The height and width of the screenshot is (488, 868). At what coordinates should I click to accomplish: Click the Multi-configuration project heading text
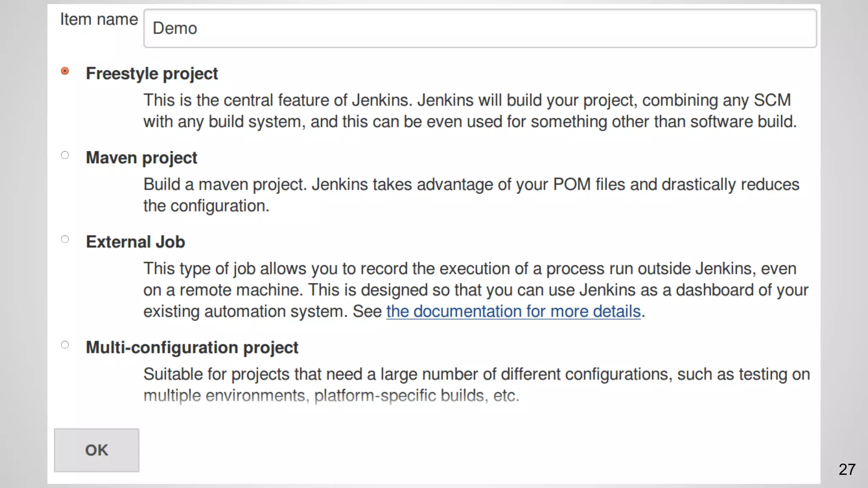(192, 347)
